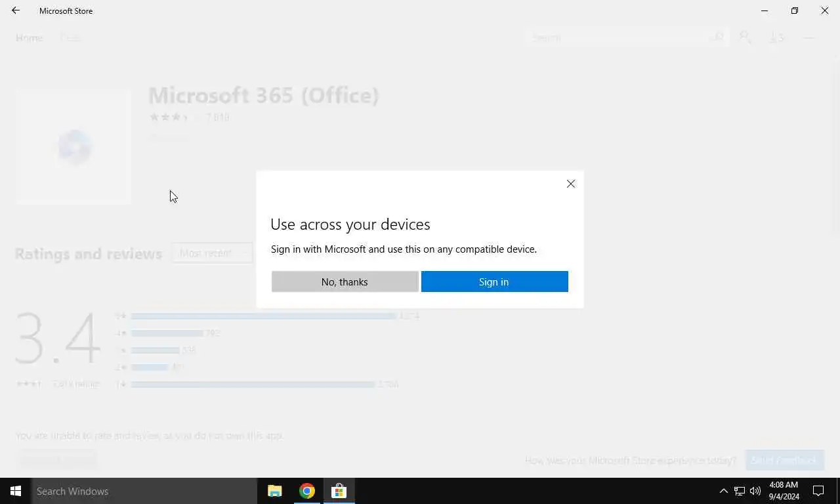Click the "Microsoft 365 (Office)" title
This screenshot has width=840, height=504.
click(x=264, y=95)
